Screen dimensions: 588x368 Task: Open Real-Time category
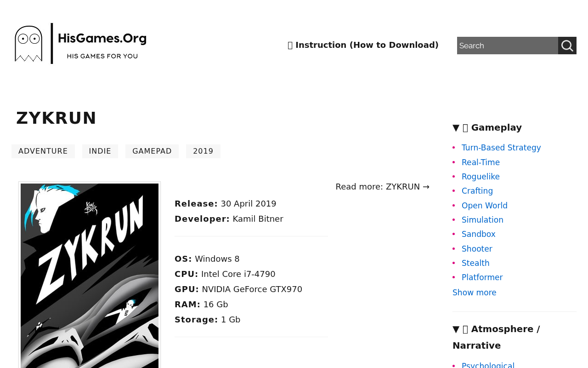[x=481, y=162]
